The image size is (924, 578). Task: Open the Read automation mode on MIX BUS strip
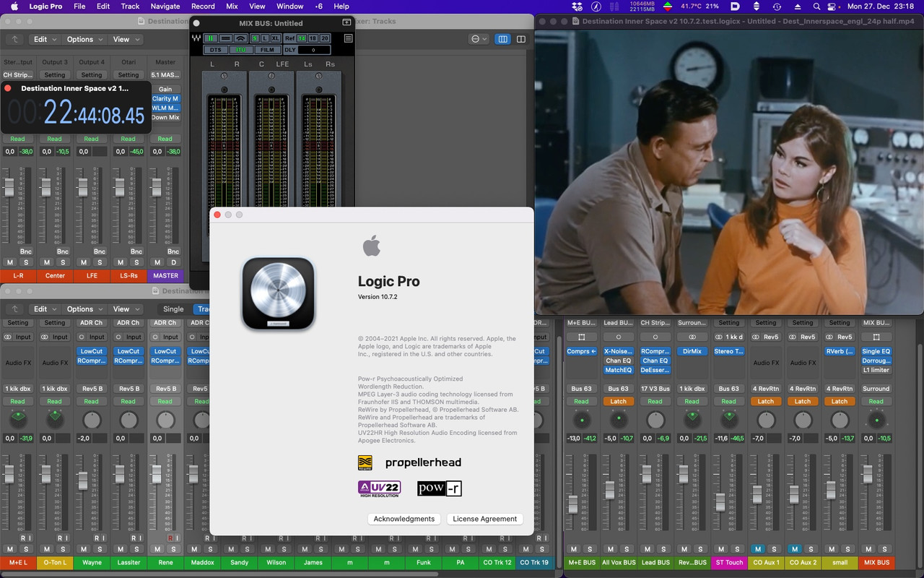[x=876, y=402]
